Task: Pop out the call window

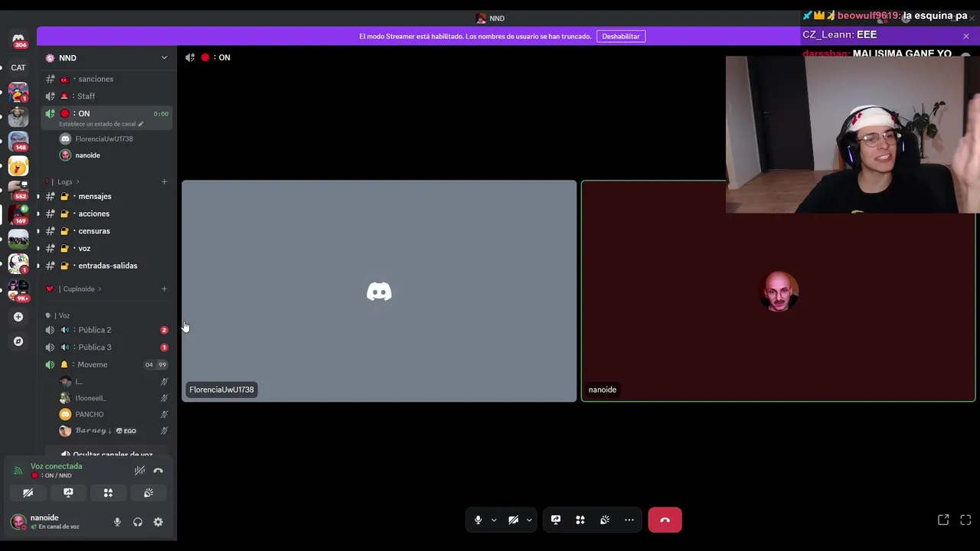Action: pyautogui.click(x=943, y=520)
